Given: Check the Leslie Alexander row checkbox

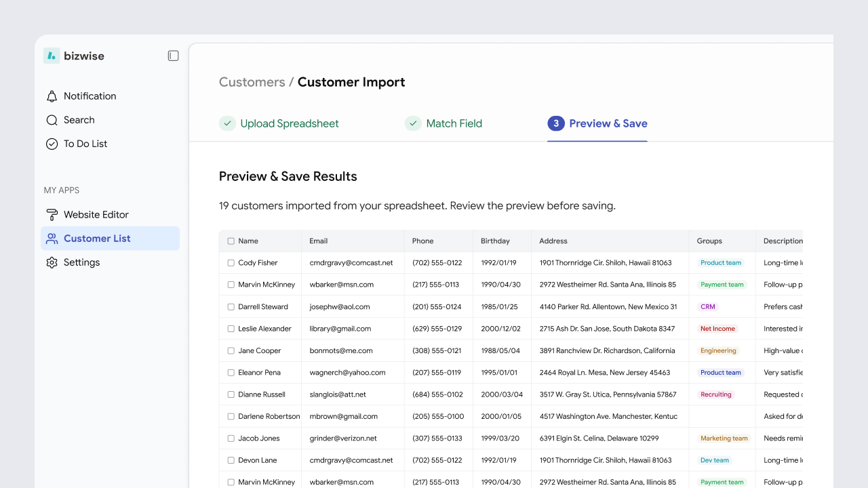Looking at the screenshot, I should coord(231,329).
